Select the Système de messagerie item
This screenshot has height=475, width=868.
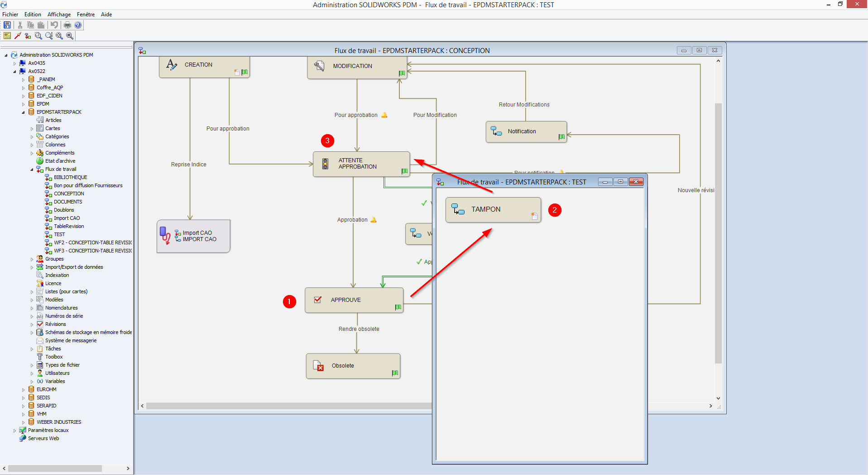pos(71,340)
